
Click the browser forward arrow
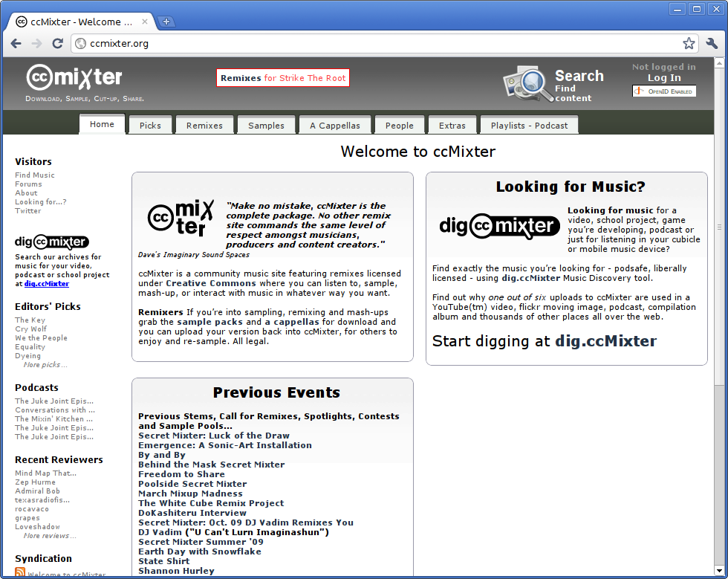click(36, 44)
